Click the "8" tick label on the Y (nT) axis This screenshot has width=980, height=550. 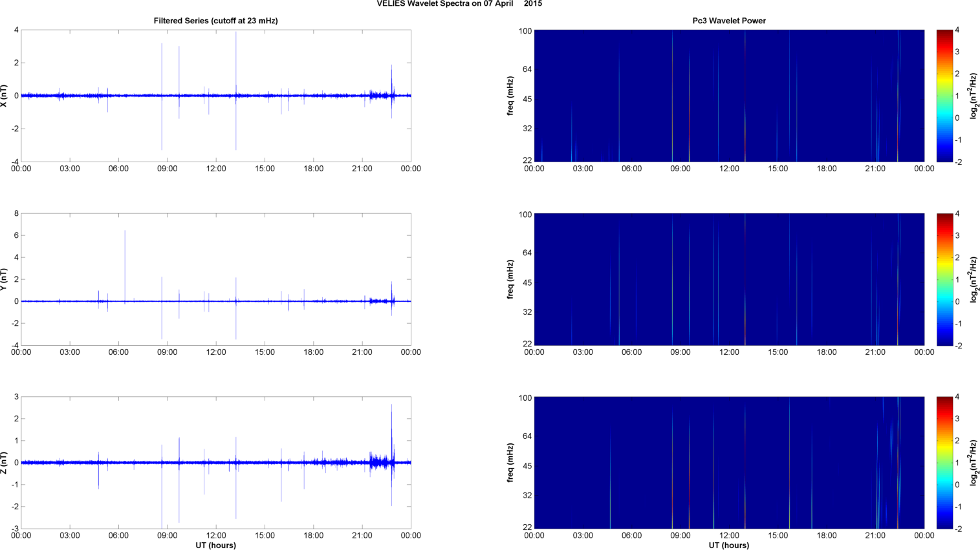click(16, 213)
